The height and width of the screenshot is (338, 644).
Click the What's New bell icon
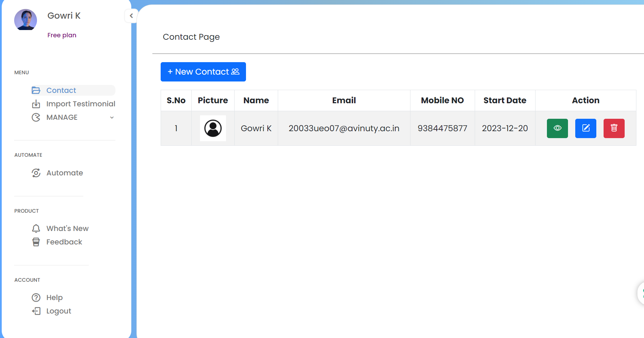36,229
